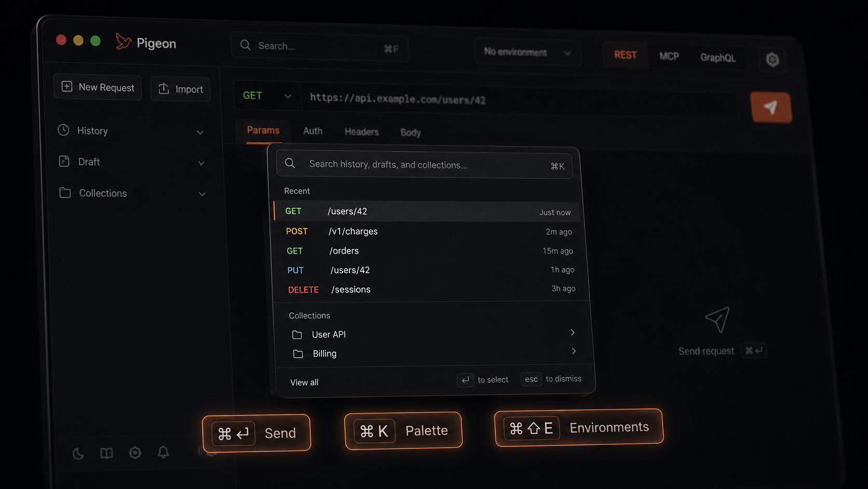Viewport: 868px width, 489px height.
Task: Click the Pigeon bird logo
Action: (x=123, y=41)
